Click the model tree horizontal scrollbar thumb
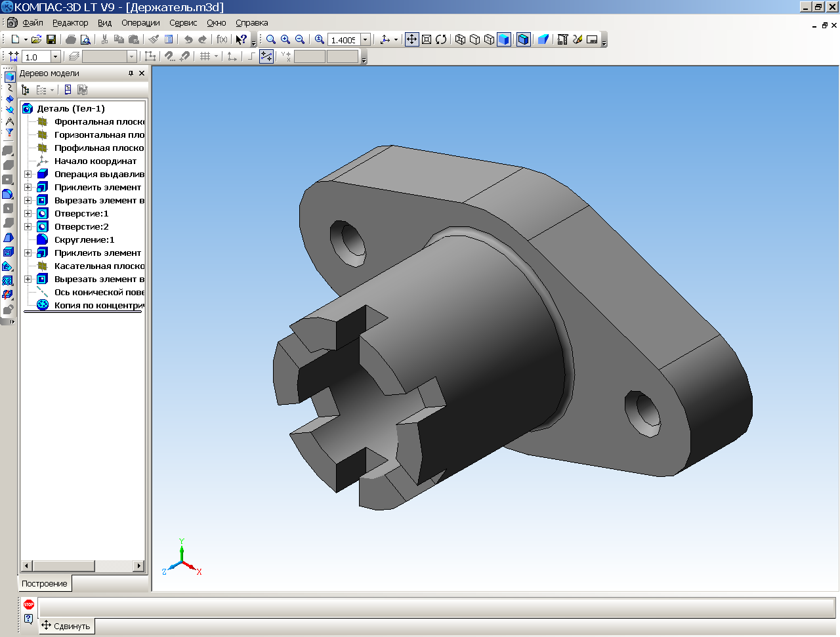840x637 pixels. (64, 566)
